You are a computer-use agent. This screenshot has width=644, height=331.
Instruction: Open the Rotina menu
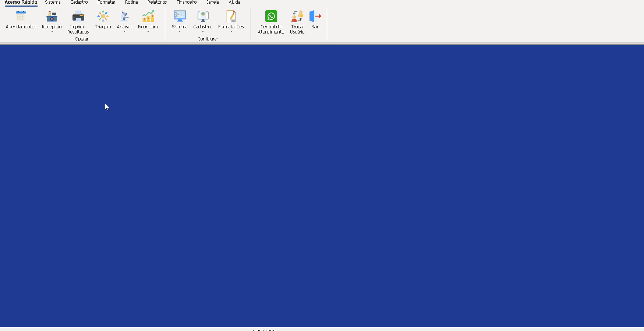[131, 2]
